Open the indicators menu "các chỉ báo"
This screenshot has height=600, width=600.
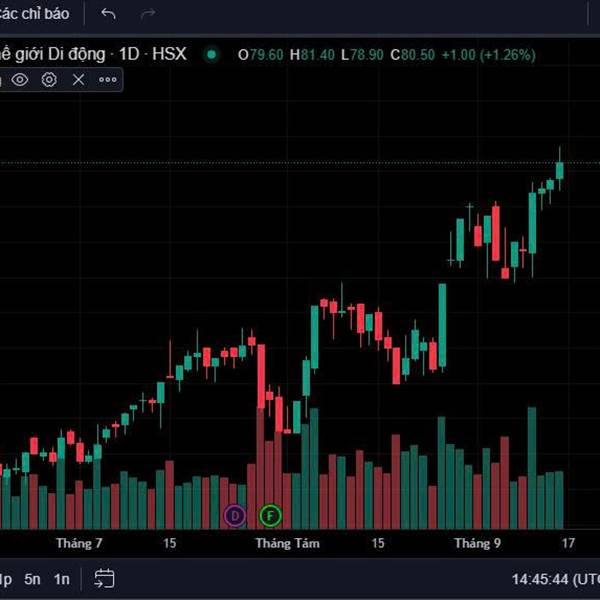(34, 14)
